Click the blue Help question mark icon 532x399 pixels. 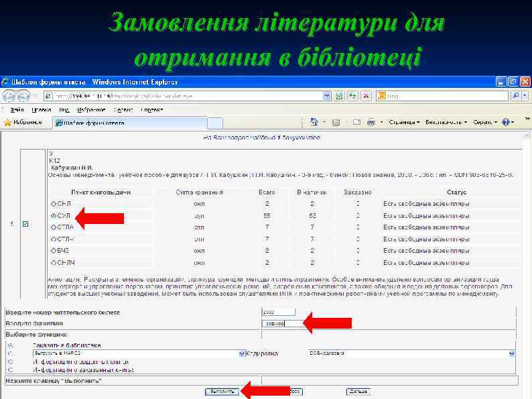(x=506, y=122)
